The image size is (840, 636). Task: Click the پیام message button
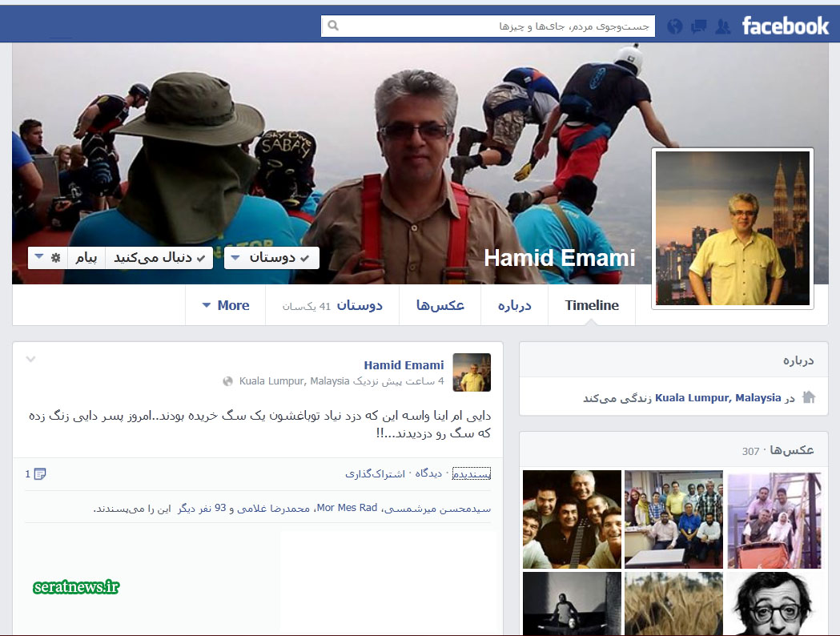(86, 258)
